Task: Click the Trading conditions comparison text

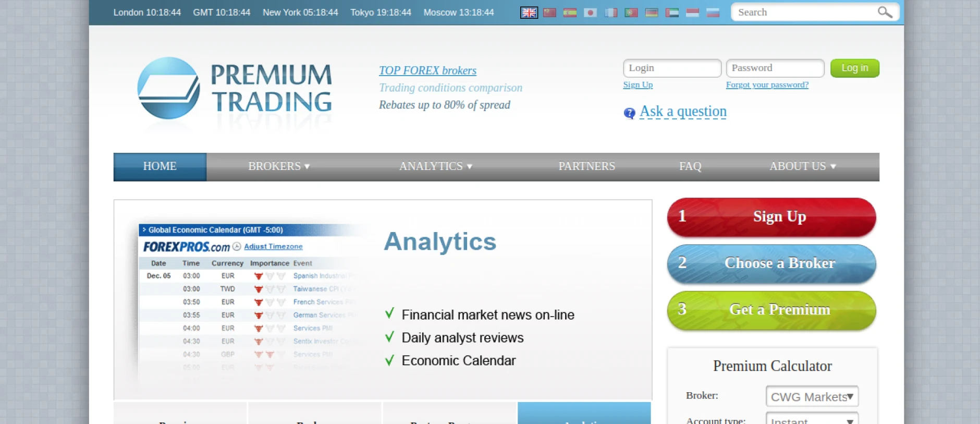Action: click(x=450, y=88)
